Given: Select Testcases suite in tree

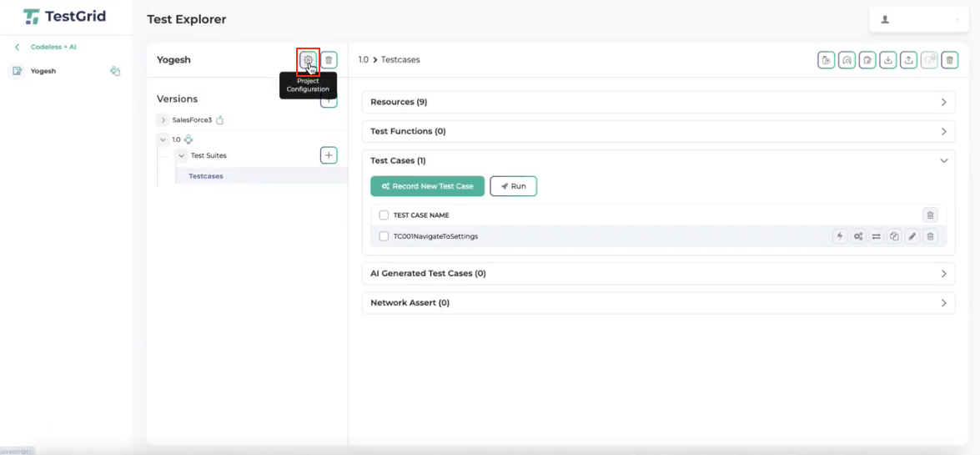Looking at the screenshot, I should point(206,176).
